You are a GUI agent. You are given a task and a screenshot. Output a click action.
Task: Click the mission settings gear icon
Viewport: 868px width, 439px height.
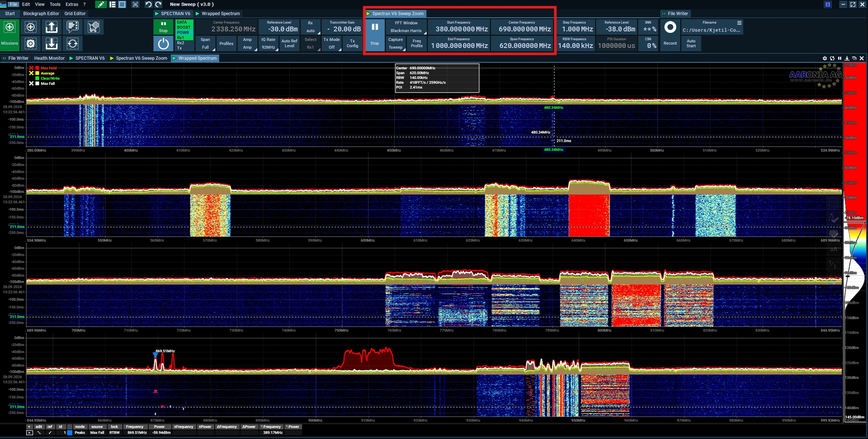pyautogui.click(x=31, y=44)
